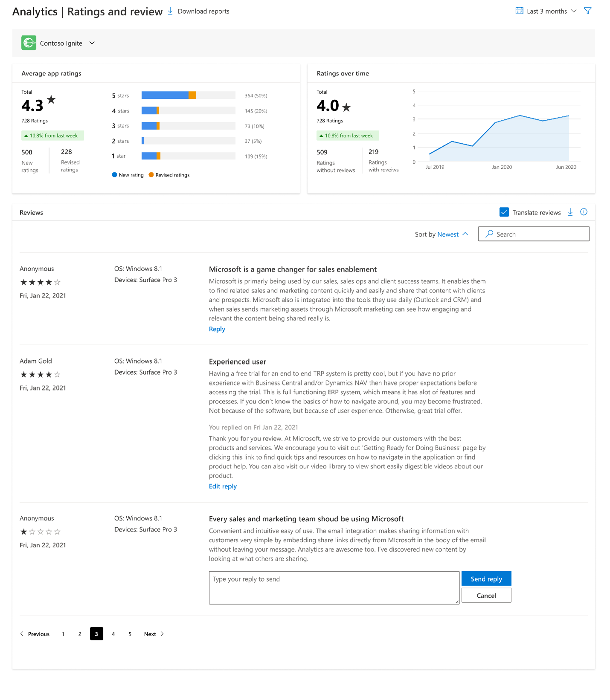Viewport: 610px width, 700px height.
Task: Click the 364 (50%) count
Action: pos(256,95)
